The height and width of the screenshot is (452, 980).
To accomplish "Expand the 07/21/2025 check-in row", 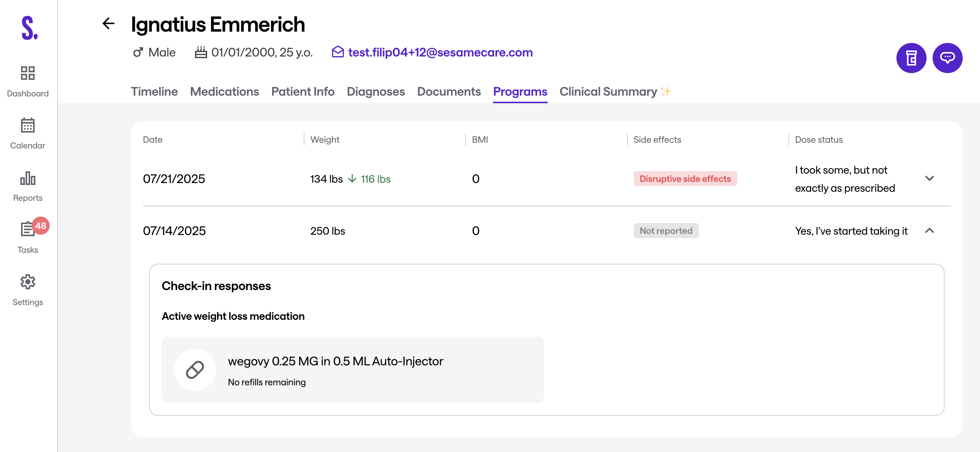I will click(929, 179).
